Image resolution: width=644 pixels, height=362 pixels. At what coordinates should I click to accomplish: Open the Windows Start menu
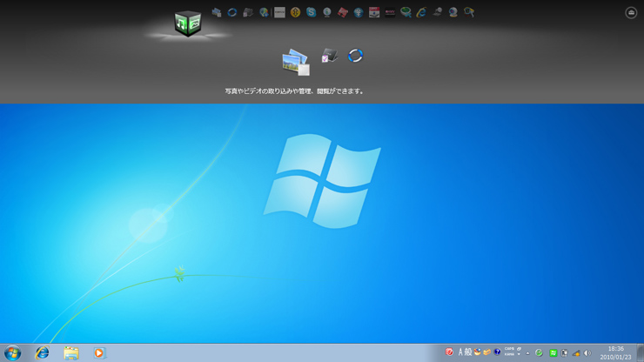pyautogui.click(x=12, y=352)
